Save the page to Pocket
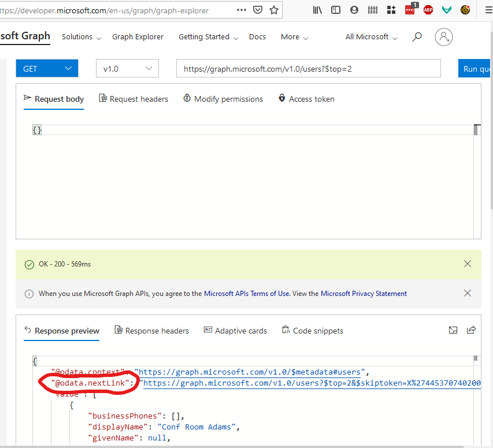 point(258,10)
